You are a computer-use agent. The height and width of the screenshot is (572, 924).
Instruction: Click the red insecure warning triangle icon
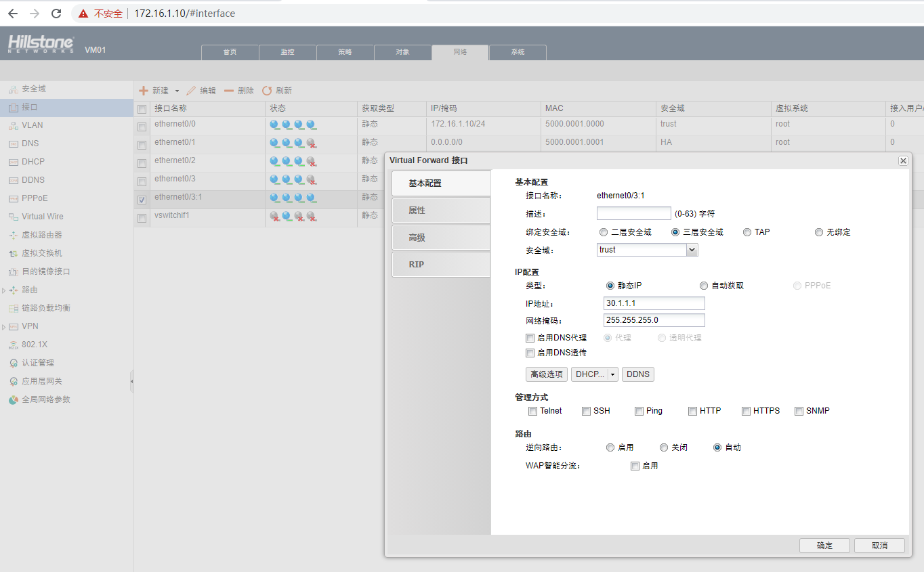click(83, 14)
